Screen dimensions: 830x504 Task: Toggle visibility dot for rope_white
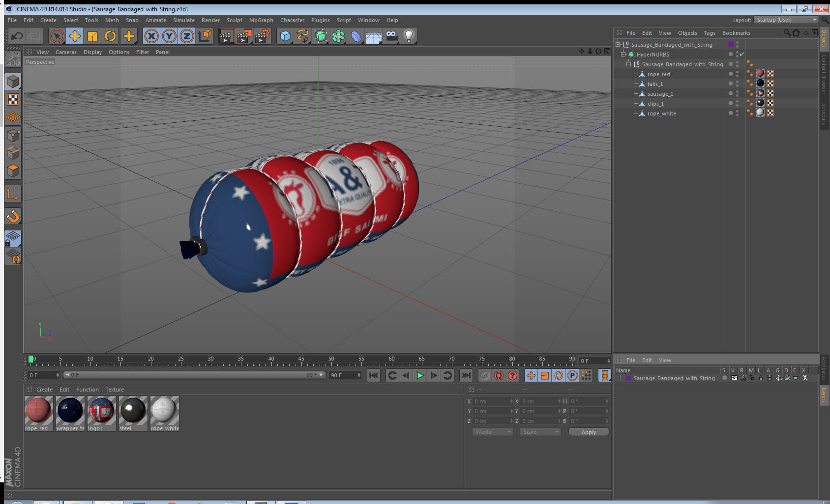[731, 113]
